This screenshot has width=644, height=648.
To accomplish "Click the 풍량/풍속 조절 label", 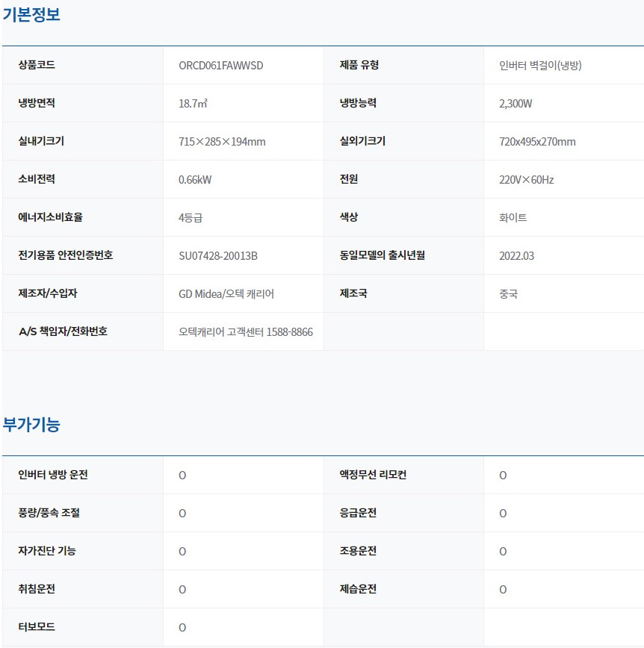I will [49, 512].
